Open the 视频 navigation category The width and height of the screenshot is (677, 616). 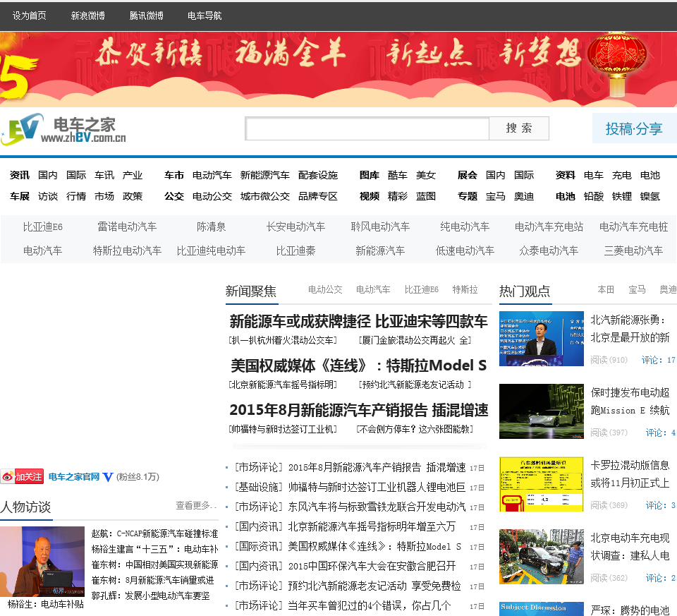coord(369,196)
